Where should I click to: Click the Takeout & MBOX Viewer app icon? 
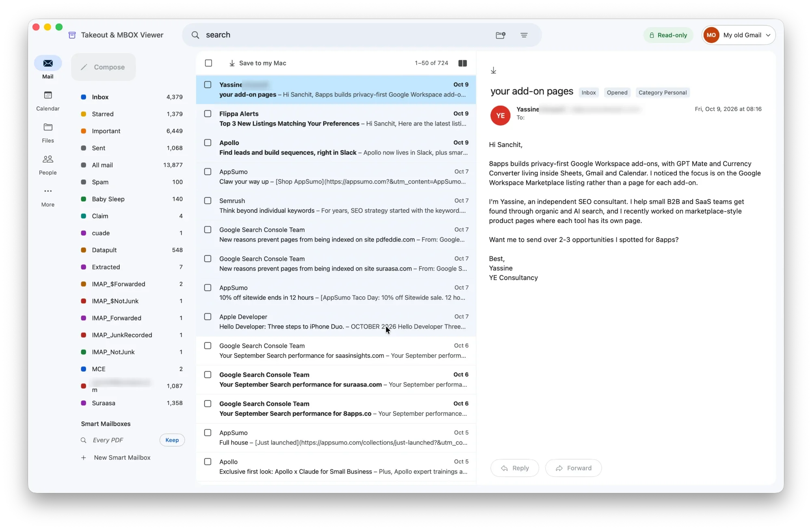(72, 35)
